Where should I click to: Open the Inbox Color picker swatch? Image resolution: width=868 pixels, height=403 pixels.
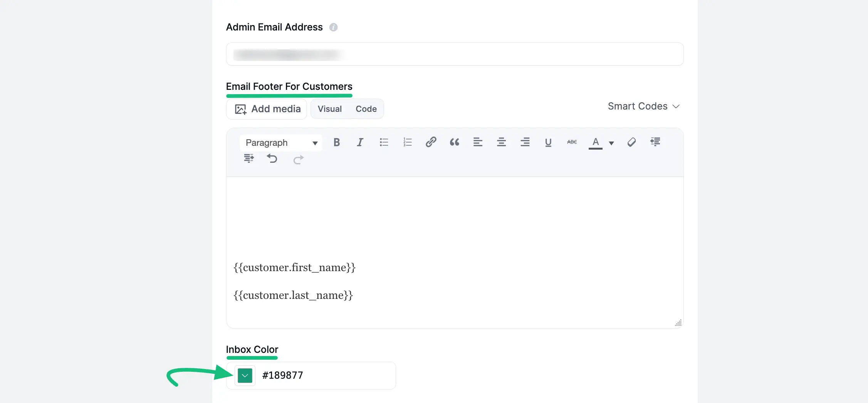pyautogui.click(x=245, y=375)
